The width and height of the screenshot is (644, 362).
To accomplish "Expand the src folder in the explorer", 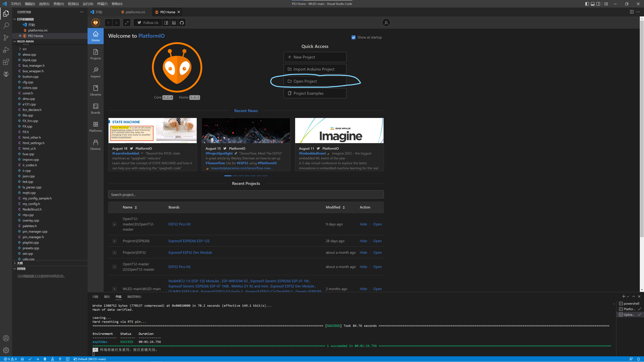I will point(24,49).
